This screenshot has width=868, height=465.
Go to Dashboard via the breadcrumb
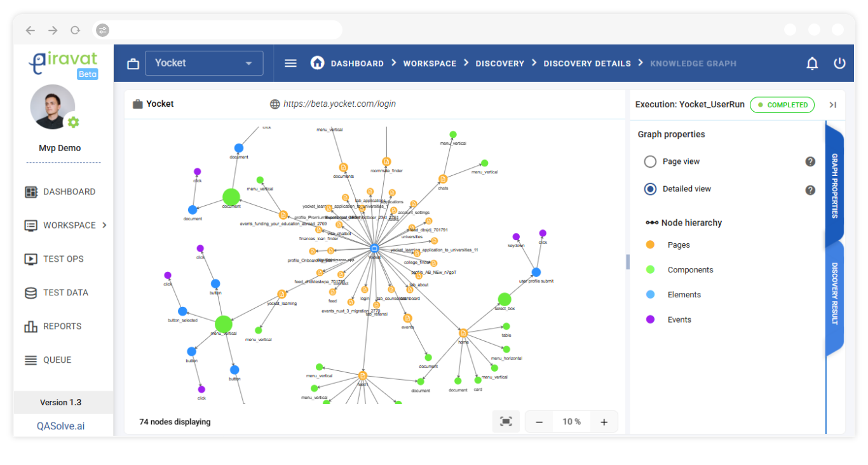(357, 64)
